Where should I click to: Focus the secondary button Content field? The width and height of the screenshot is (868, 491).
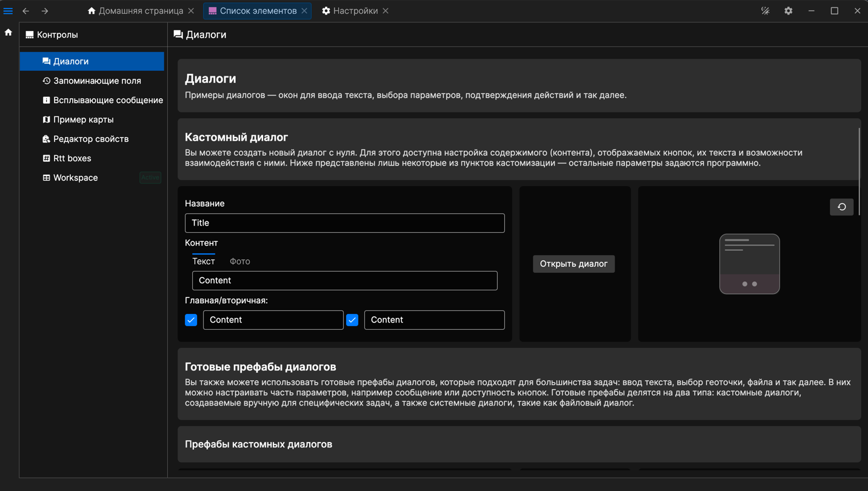coord(435,320)
